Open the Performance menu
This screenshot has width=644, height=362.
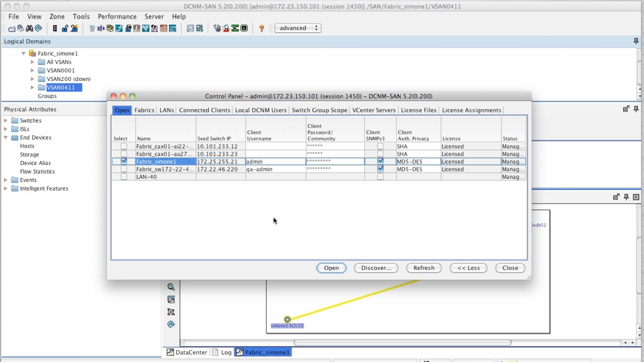point(117,17)
